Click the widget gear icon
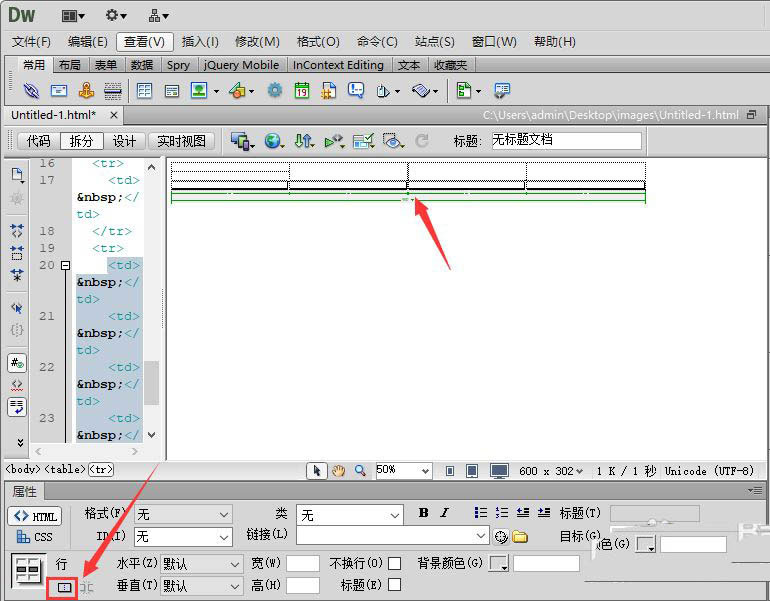Viewport: 770px width, 601px height. pyautogui.click(x=275, y=90)
